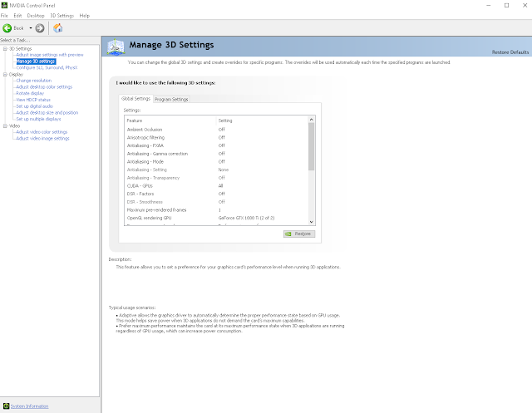The width and height of the screenshot is (532, 413).
Task: Open the 3D Settings menu
Action: (62, 16)
